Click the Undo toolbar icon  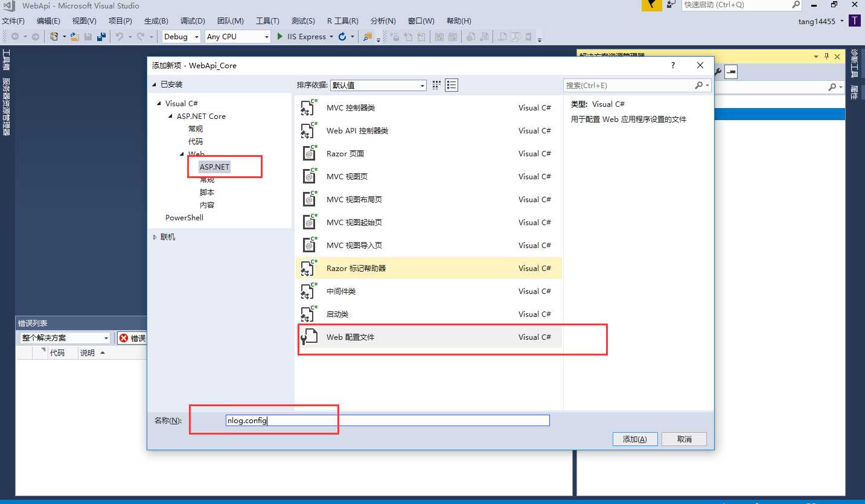point(119,37)
